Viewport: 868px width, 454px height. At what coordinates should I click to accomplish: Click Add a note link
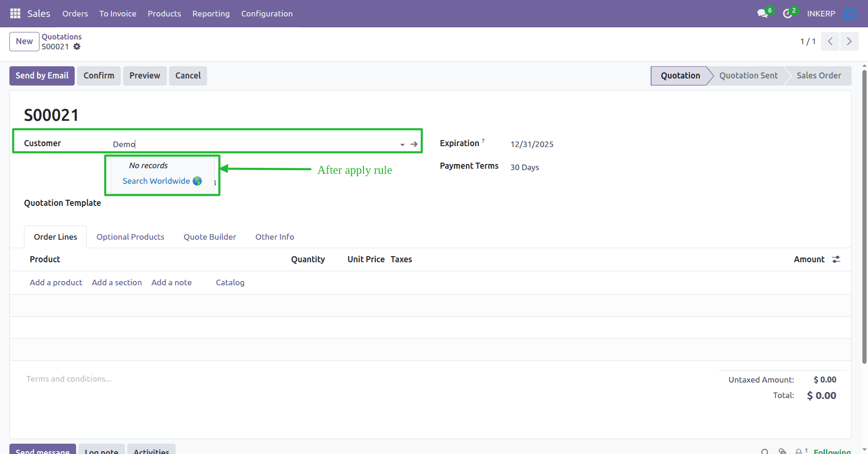171,282
